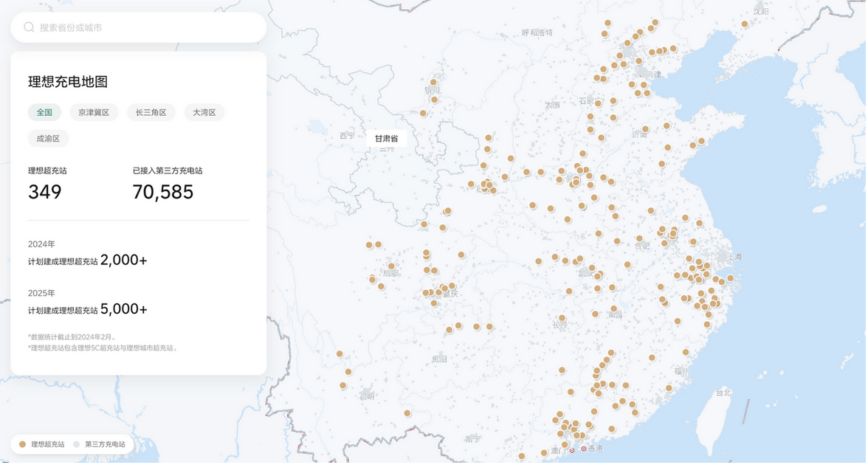868x465 pixels.
Task: Click the 澳门 red location icon
Action: click(572, 450)
